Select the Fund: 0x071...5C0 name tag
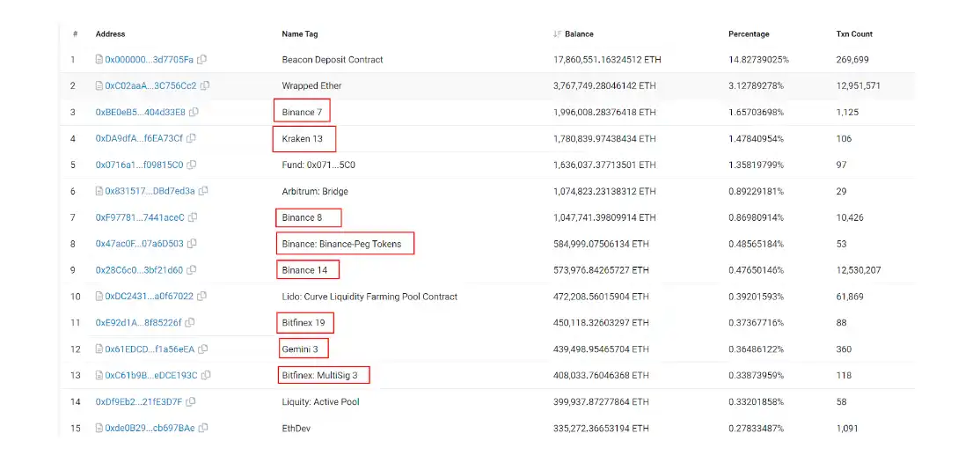Screen dimensions: 980x470 (x=318, y=165)
